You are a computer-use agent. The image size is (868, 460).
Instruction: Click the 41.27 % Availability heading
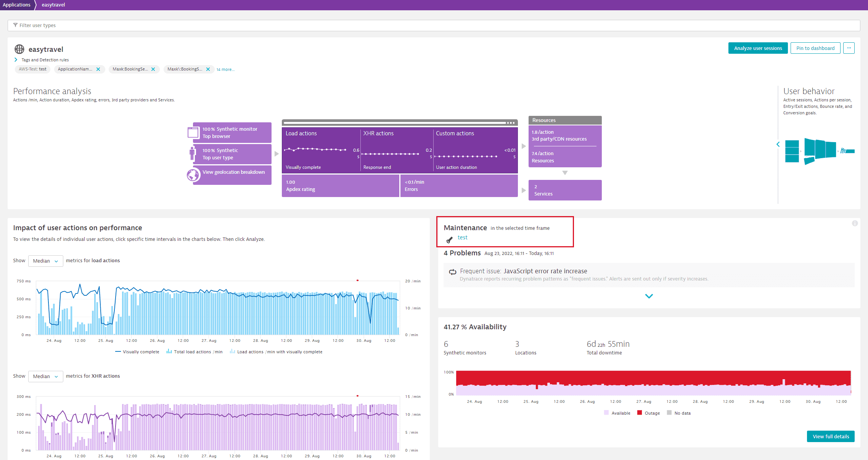pyautogui.click(x=475, y=327)
